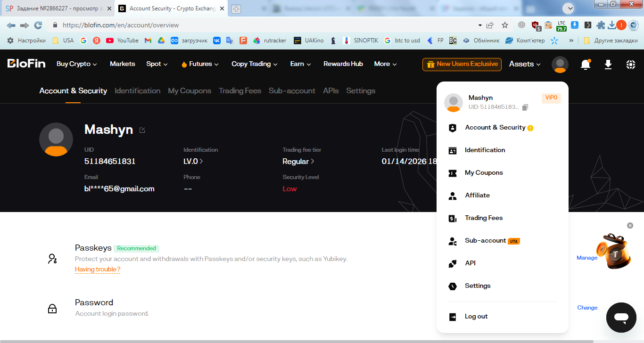Switch to the APIs tab

331,91
